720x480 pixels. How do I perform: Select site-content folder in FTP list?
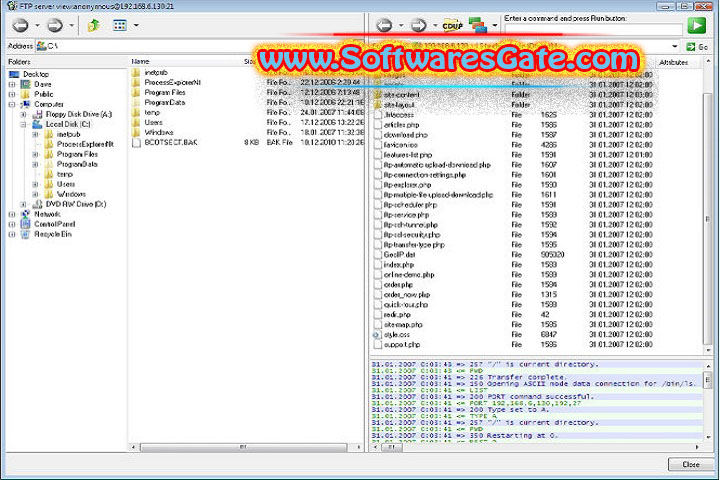tap(401, 95)
